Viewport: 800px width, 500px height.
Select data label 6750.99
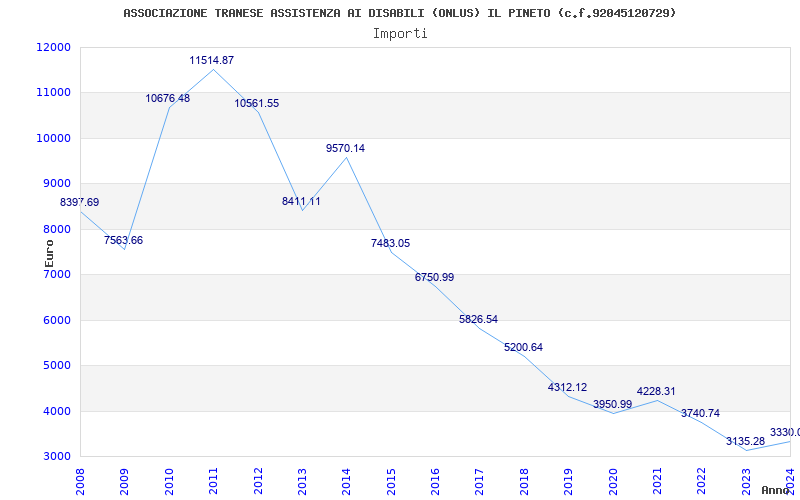click(434, 278)
